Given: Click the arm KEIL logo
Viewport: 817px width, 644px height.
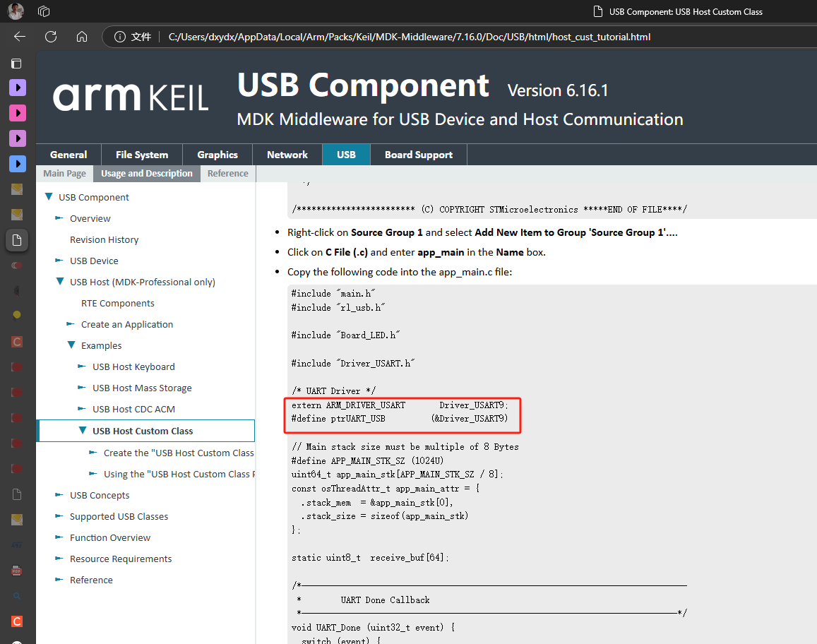Looking at the screenshot, I should tap(130, 97).
